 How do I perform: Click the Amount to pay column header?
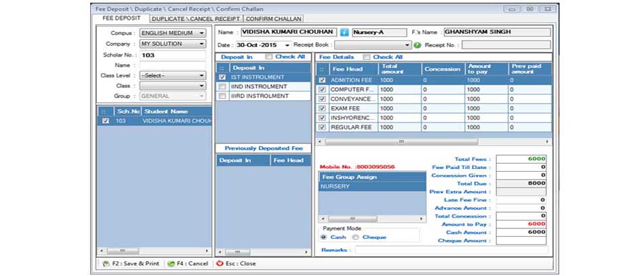[487, 69]
